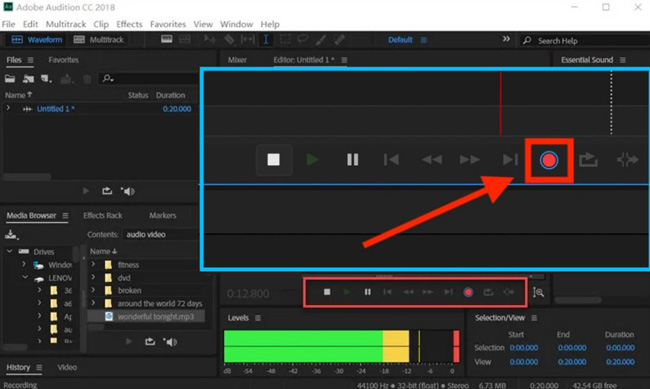The height and width of the screenshot is (389, 650).
Task: Sort by the Status column header in Files
Action: 138,95
